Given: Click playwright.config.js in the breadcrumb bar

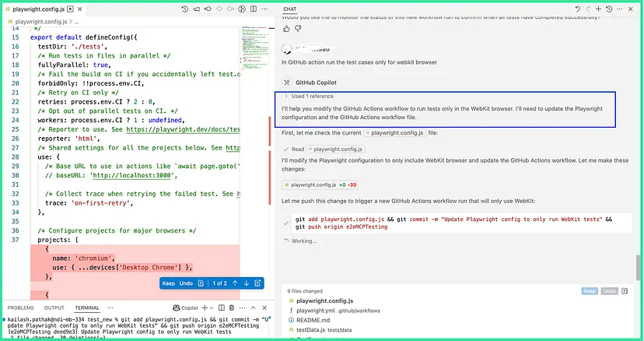Looking at the screenshot, I should click(x=41, y=21).
